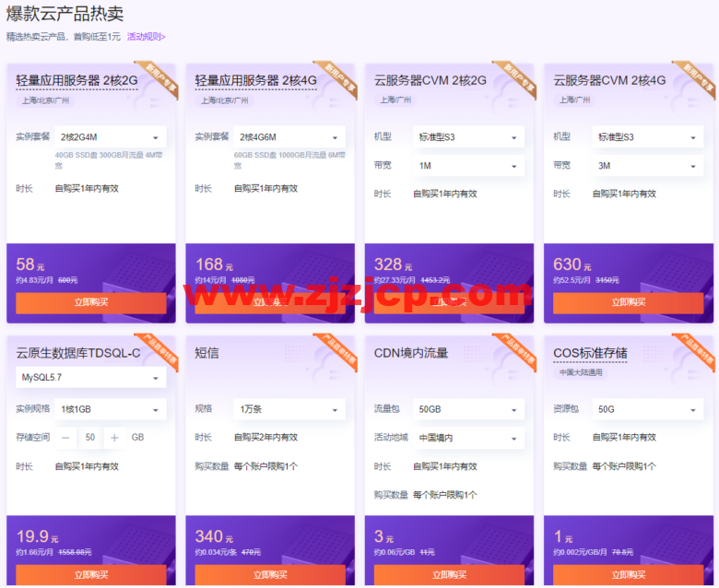
Task: Open 实例套餐 dropdown showing 2核2G4M
Action: (x=110, y=137)
